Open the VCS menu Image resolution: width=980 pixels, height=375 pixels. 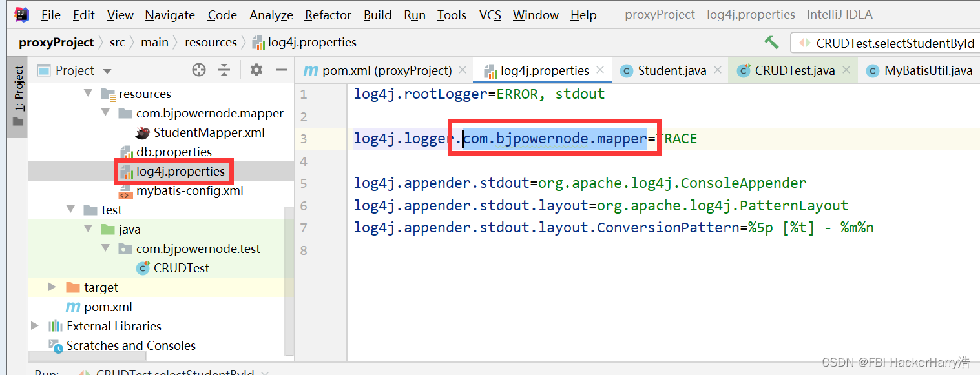[490, 15]
